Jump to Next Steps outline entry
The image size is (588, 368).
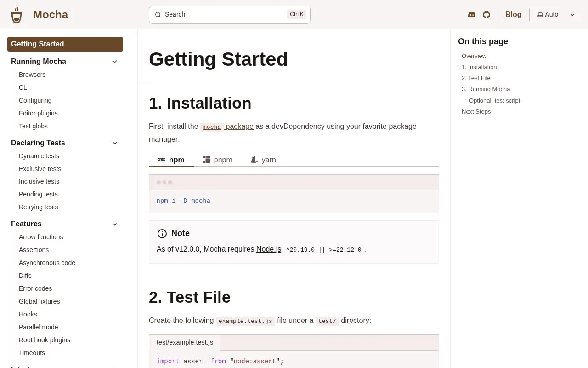click(476, 111)
